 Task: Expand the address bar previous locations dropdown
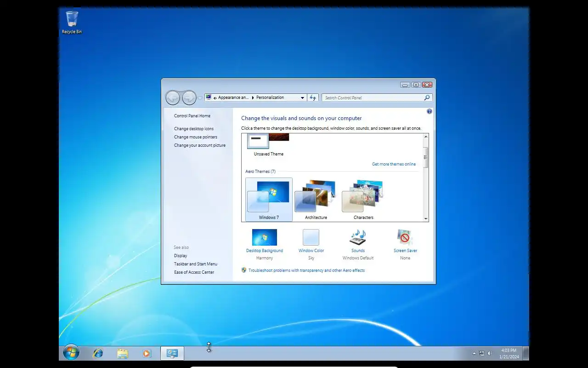click(x=302, y=98)
